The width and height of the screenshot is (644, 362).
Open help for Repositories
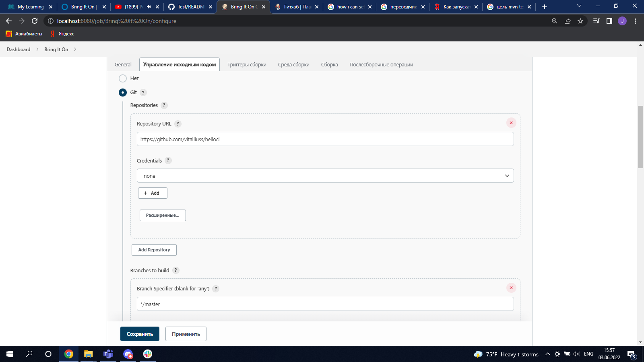point(164,105)
